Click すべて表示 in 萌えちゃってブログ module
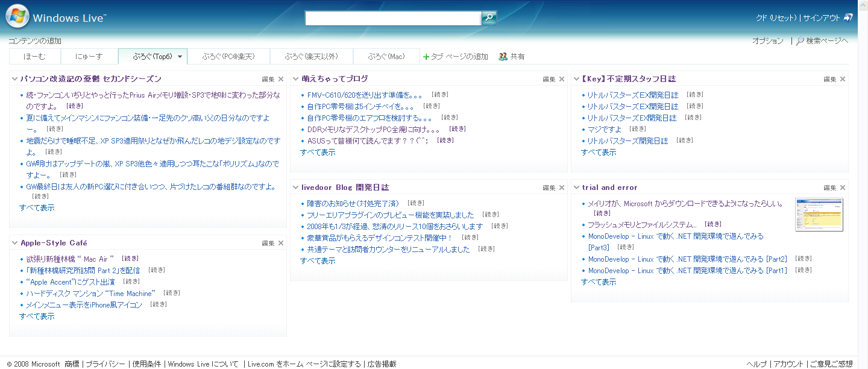Viewport: 868px width, 369px height. 318,153
